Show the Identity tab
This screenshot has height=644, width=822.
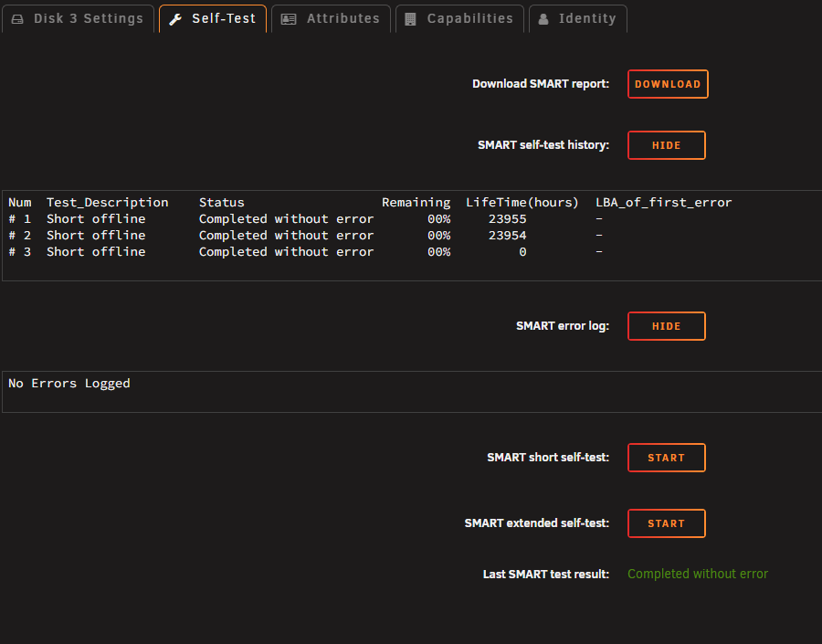[578, 19]
